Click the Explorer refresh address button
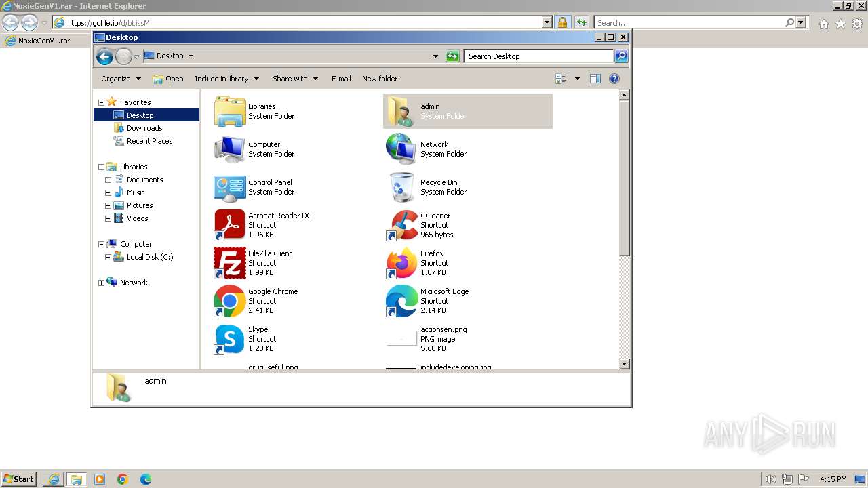The image size is (868, 488). click(452, 56)
